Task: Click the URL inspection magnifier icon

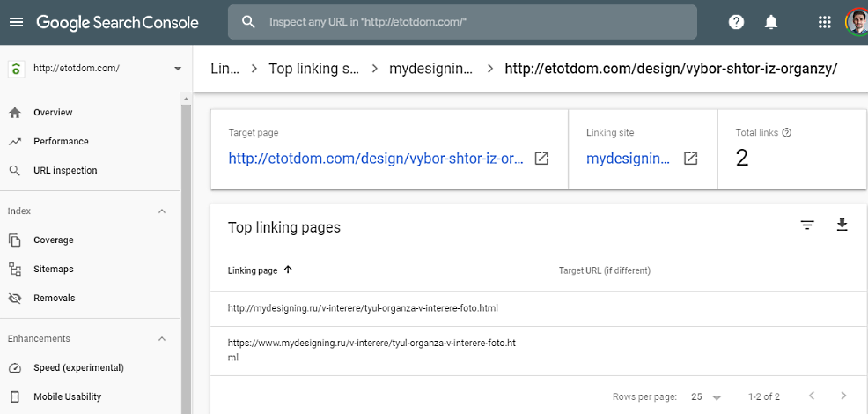Action: point(15,171)
